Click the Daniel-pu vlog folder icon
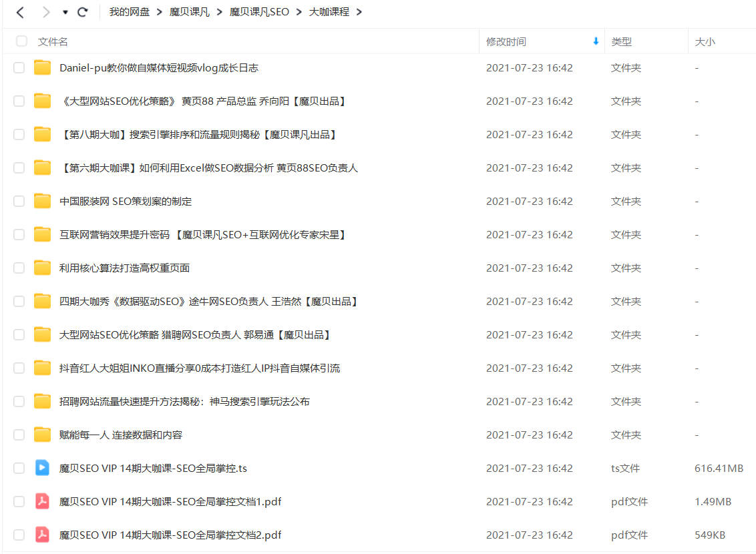Viewport: 756px width, 554px height. [43, 67]
